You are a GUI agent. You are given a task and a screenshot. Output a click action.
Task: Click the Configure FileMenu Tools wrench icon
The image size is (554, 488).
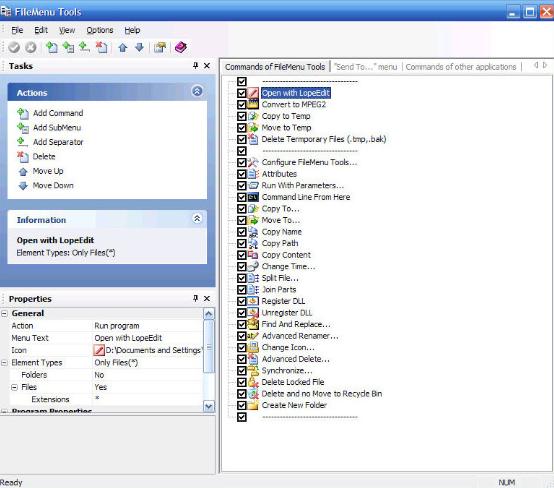pyautogui.click(x=253, y=162)
